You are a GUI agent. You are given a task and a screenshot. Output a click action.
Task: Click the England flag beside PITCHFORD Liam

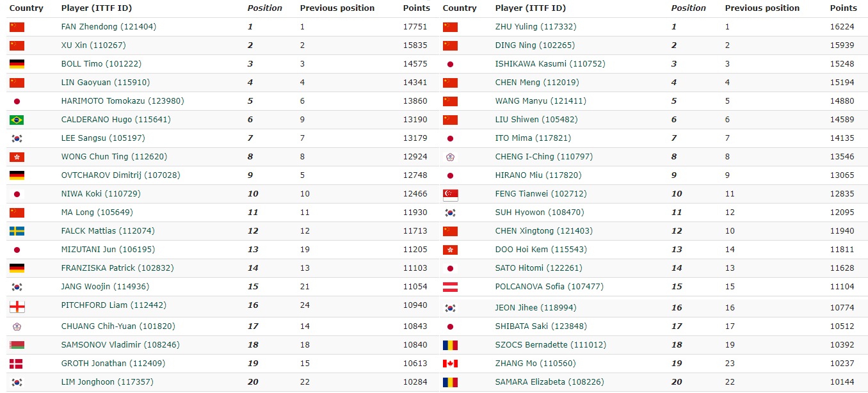point(17,306)
